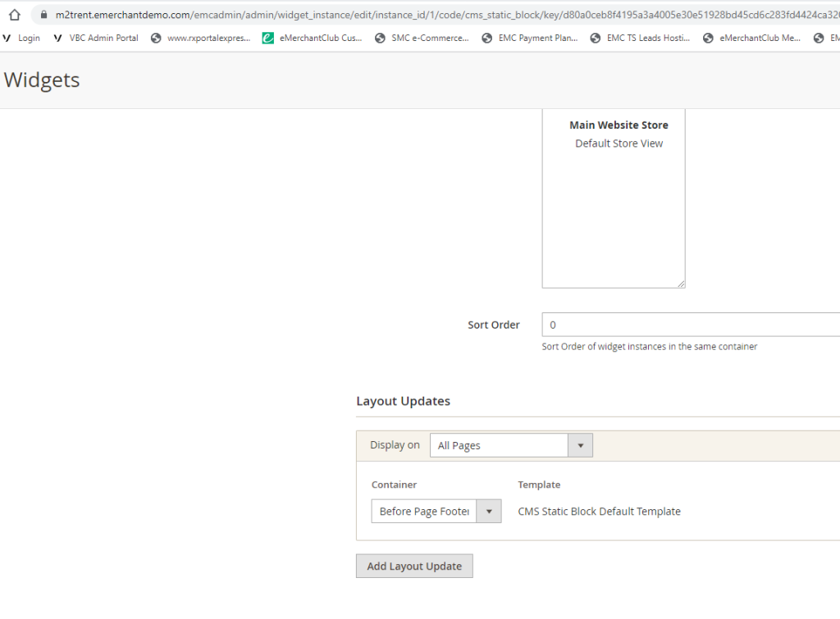
Task: Click the padlock site security icon
Action: pos(43,15)
